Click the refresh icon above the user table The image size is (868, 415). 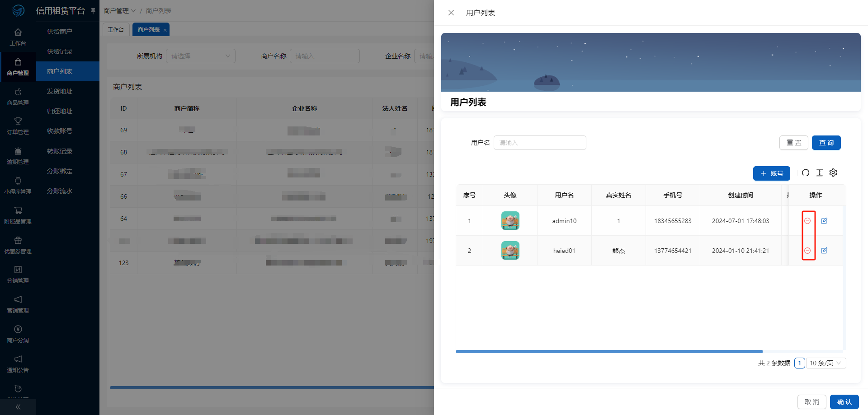pyautogui.click(x=805, y=173)
